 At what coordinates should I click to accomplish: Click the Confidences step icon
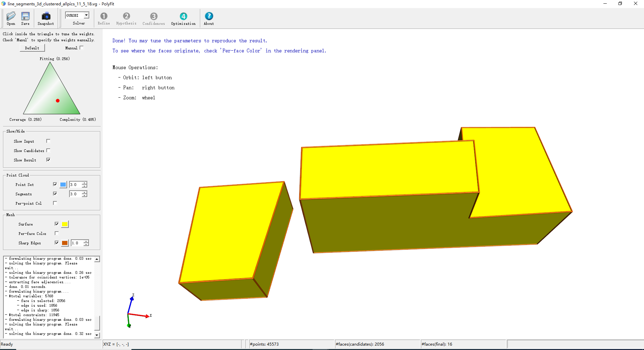pyautogui.click(x=154, y=16)
